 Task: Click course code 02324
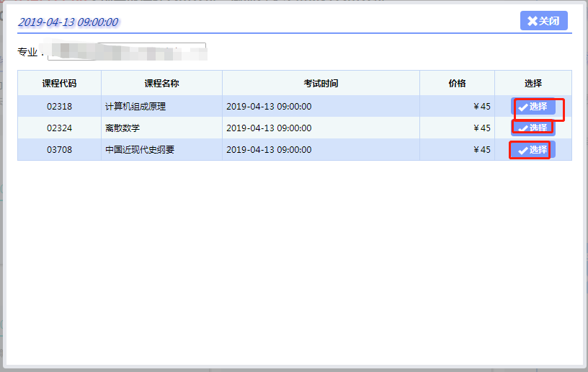[x=59, y=128]
